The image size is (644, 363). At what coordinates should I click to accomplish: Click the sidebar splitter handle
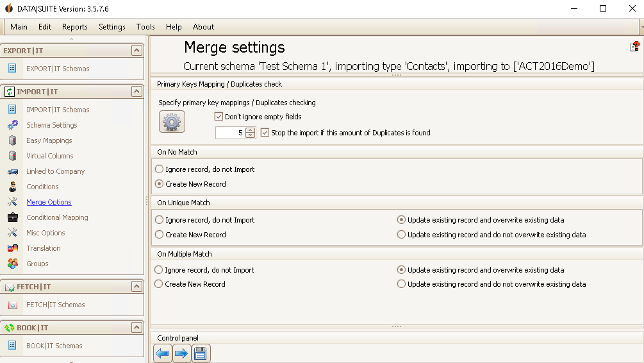pos(147,201)
